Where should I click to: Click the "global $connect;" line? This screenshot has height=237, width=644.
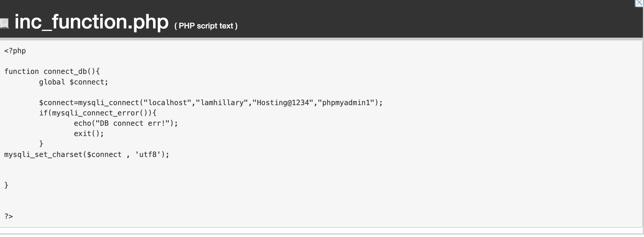pyautogui.click(x=73, y=82)
